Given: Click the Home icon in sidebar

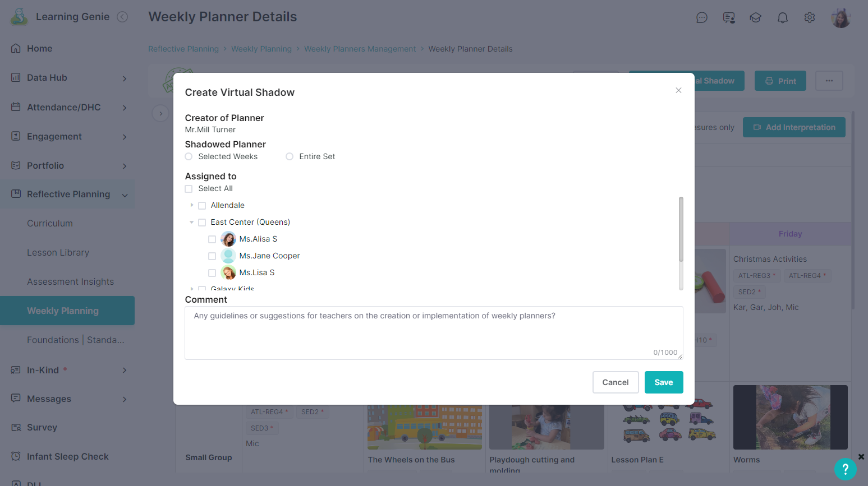Looking at the screenshot, I should [16, 48].
